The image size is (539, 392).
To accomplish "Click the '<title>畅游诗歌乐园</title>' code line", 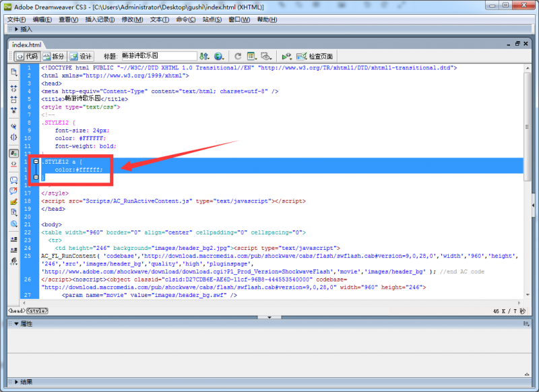I will 85,98.
